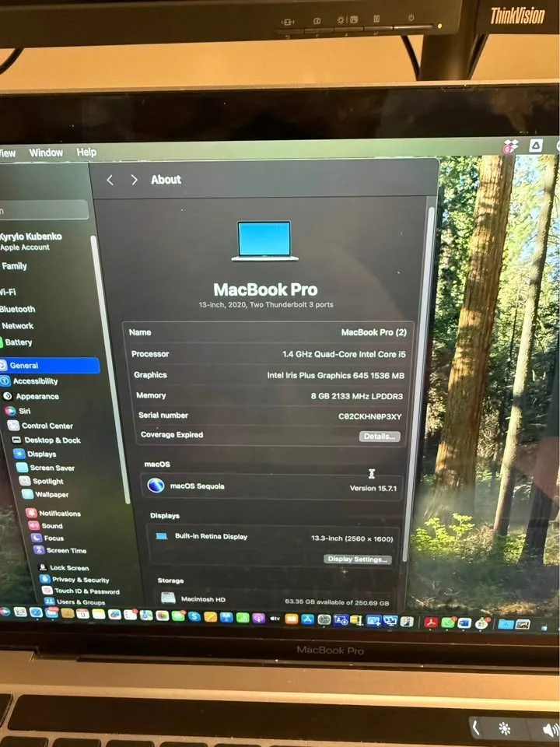The width and height of the screenshot is (560, 747).
Task: Open Safari from the Dock
Action: pyautogui.click(x=36, y=612)
